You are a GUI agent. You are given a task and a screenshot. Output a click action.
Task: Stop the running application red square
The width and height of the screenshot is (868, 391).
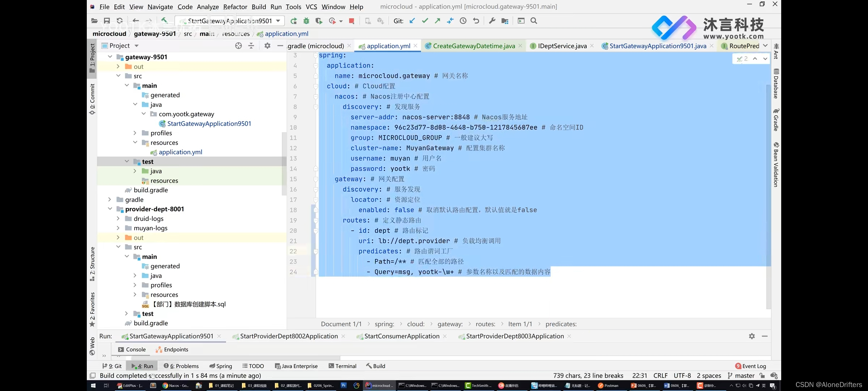tap(352, 21)
